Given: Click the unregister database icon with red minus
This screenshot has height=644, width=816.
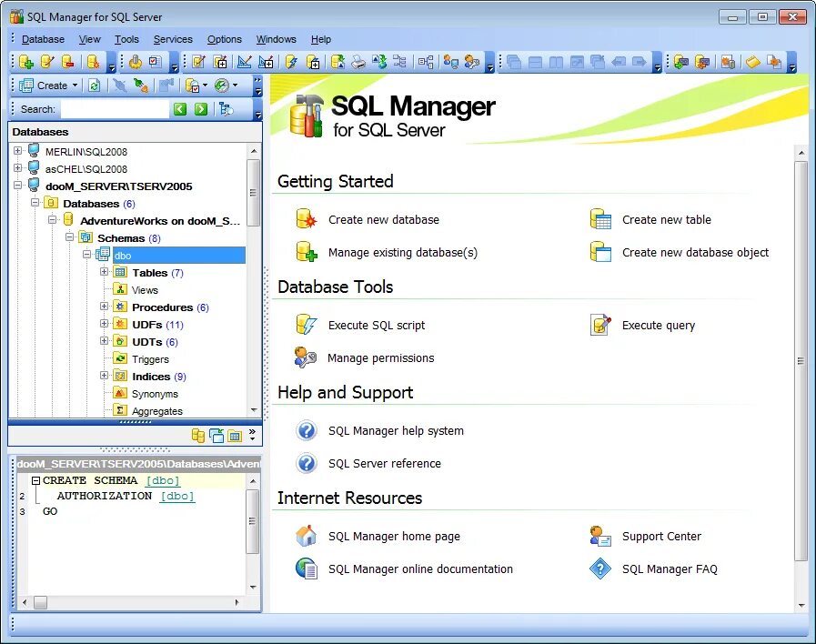Looking at the screenshot, I should coord(68,62).
